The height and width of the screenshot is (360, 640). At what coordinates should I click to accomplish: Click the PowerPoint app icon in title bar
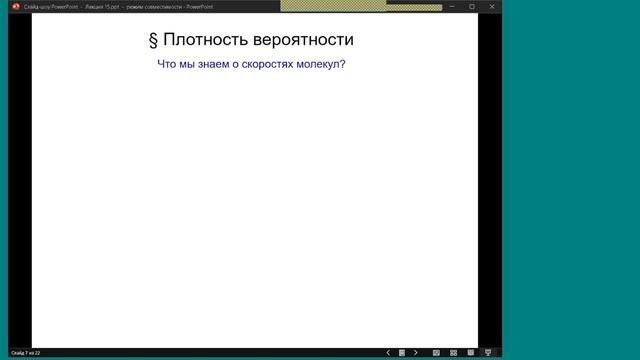(x=16, y=7)
